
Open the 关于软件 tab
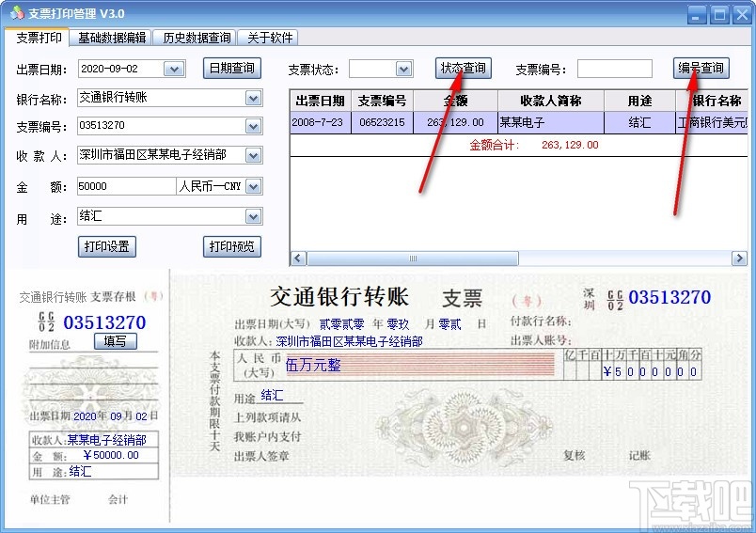tap(269, 38)
